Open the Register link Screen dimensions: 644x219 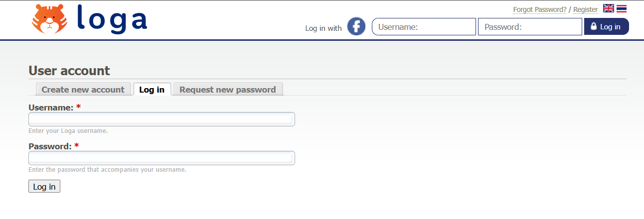tap(585, 9)
